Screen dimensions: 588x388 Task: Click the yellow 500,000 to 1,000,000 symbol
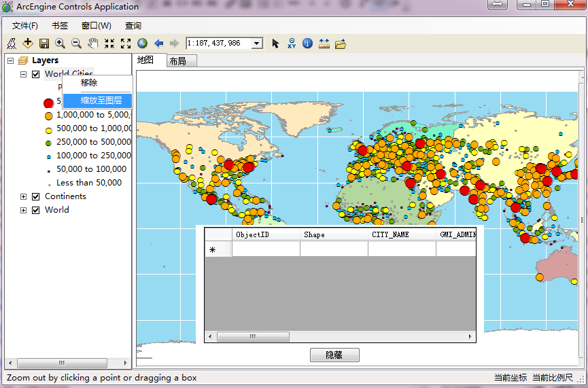point(48,131)
